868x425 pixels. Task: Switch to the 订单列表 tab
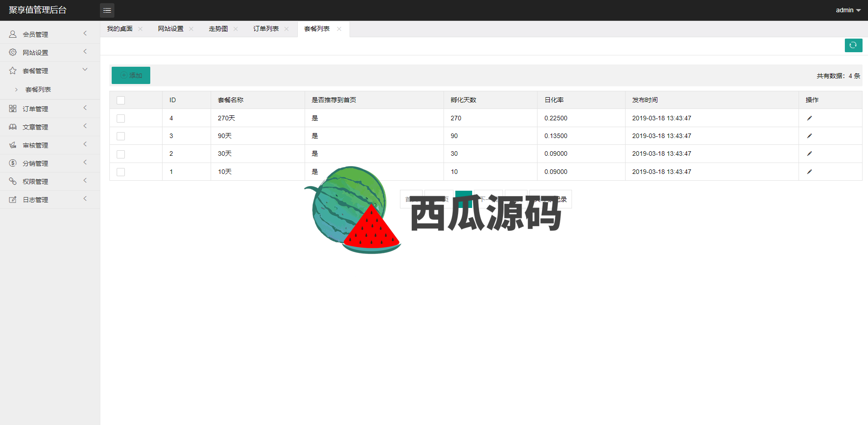pos(266,29)
